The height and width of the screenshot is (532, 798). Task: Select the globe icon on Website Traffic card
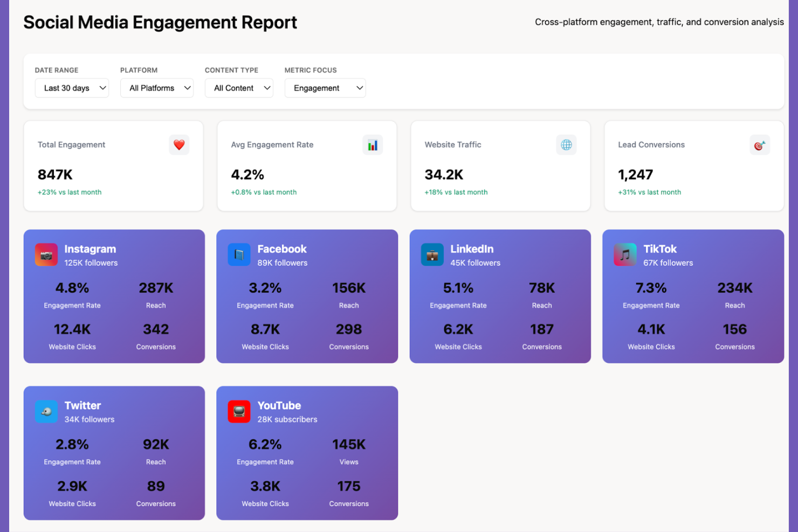pos(566,144)
